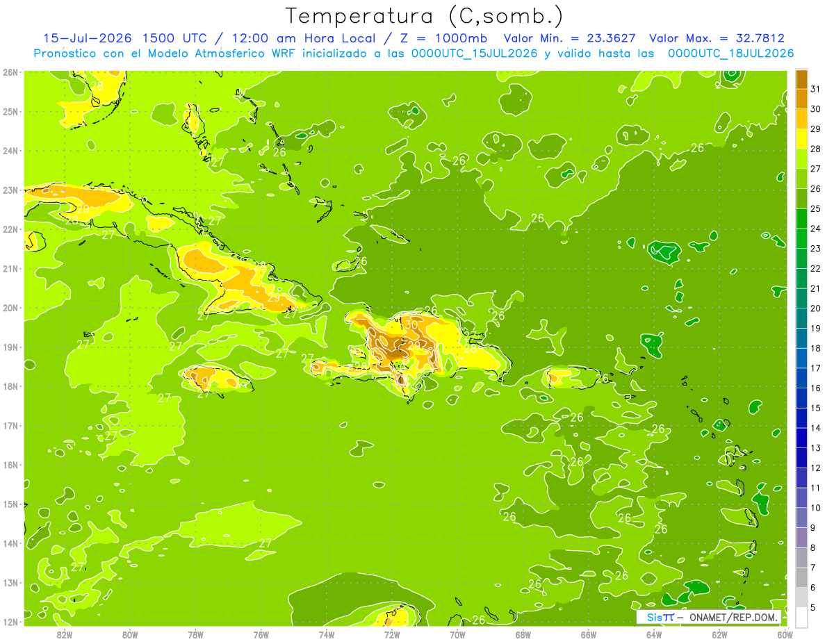
Task: Pick the orange legend band between 30 and 31
Action: [801, 99]
